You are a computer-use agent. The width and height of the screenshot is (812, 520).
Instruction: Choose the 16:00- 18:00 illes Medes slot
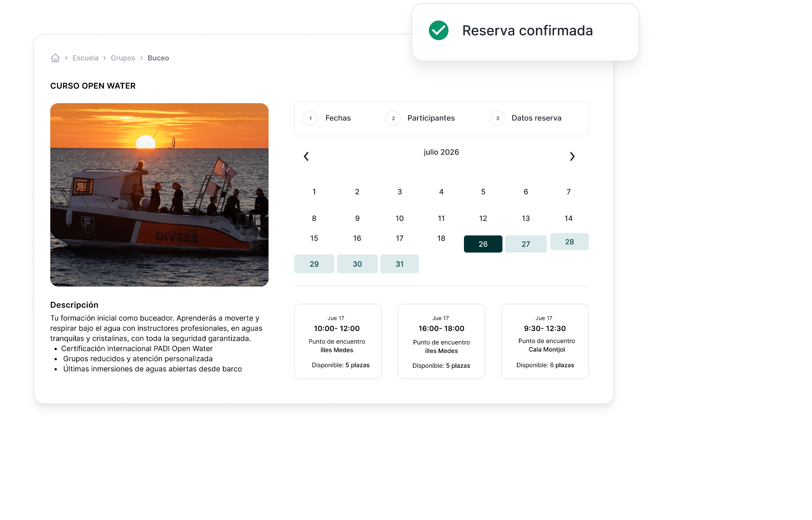tap(442, 342)
